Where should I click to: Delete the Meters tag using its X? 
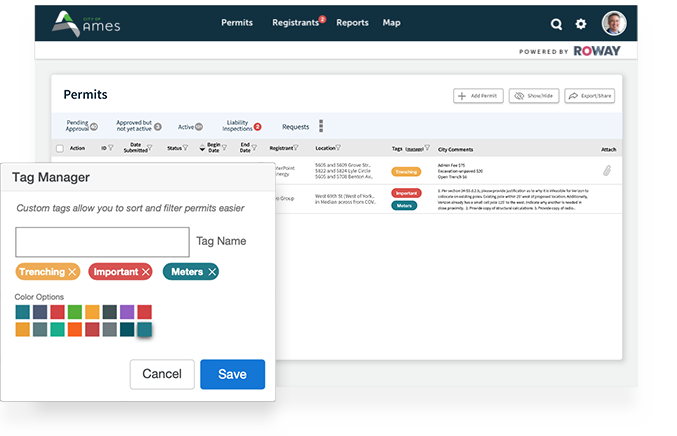pos(211,272)
